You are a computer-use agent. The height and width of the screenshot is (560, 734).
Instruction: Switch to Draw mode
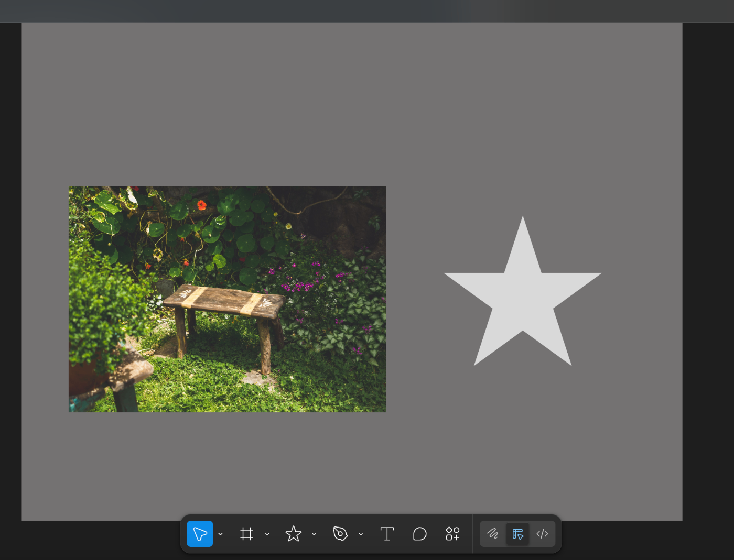pos(493,534)
